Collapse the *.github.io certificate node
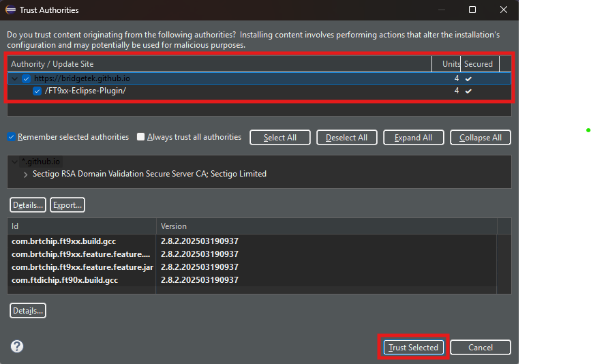Viewport: 591px width, 364px height. click(15, 162)
